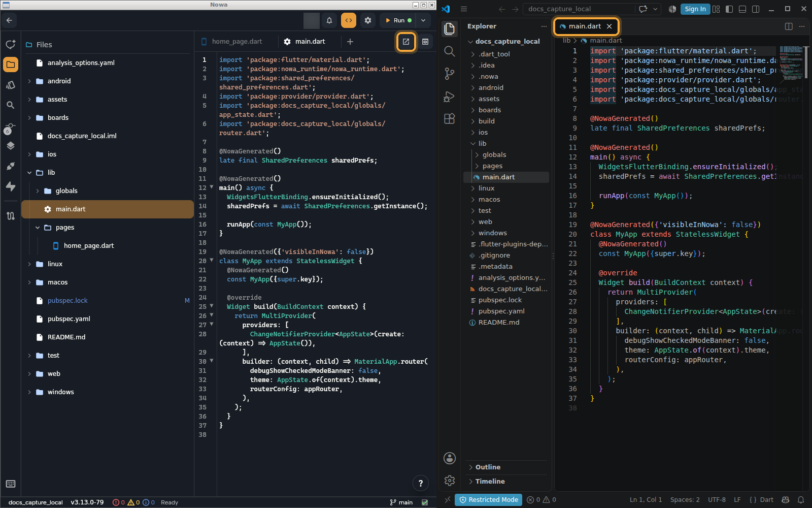Toggle the code view button in Nowa toolbar
Viewport: 812px width, 508px height.
pos(349,20)
